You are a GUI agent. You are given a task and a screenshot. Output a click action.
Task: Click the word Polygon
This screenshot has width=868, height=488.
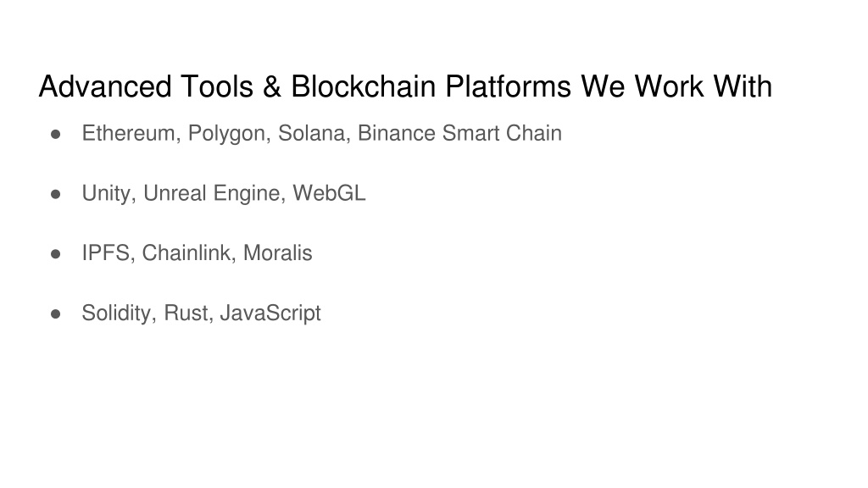coord(225,134)
